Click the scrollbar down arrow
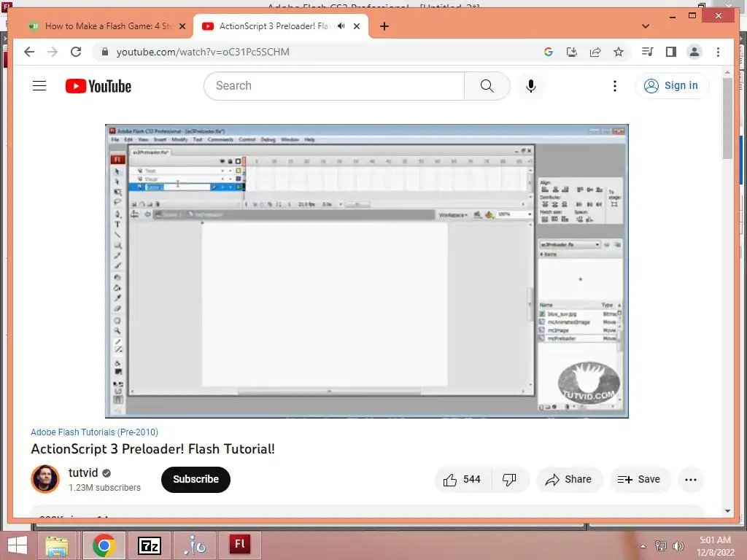The height and width of the screenshot is (560, 747). click(727, 511)
